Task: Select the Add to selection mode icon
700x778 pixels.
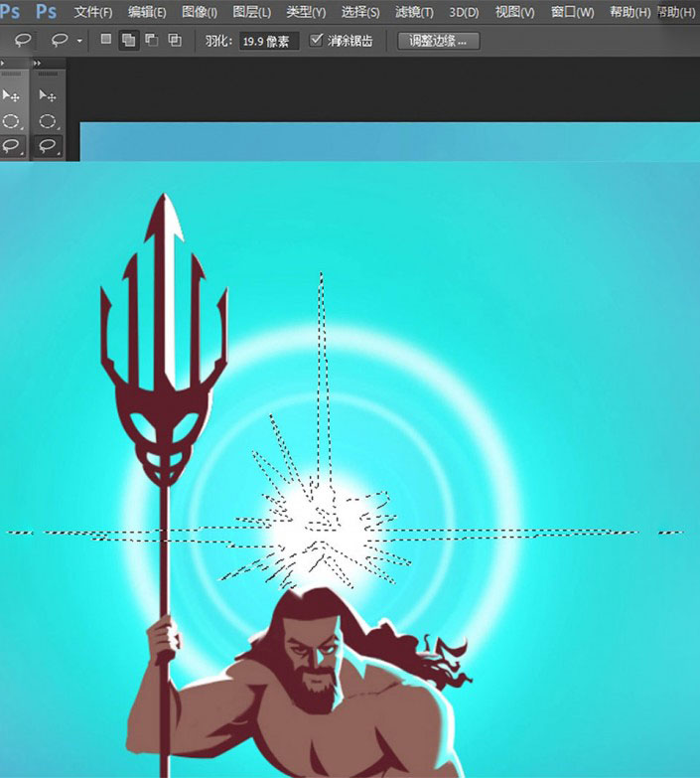Action: (128, 40)
